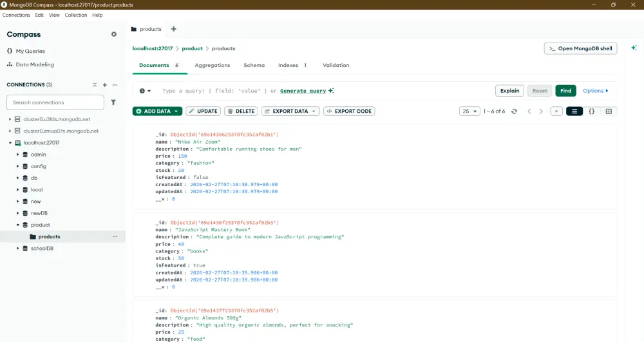Viewport: 644px width, 342px height.
Task: Click the "JavaScript Mastery Book" name value
Action: [213, 230]
